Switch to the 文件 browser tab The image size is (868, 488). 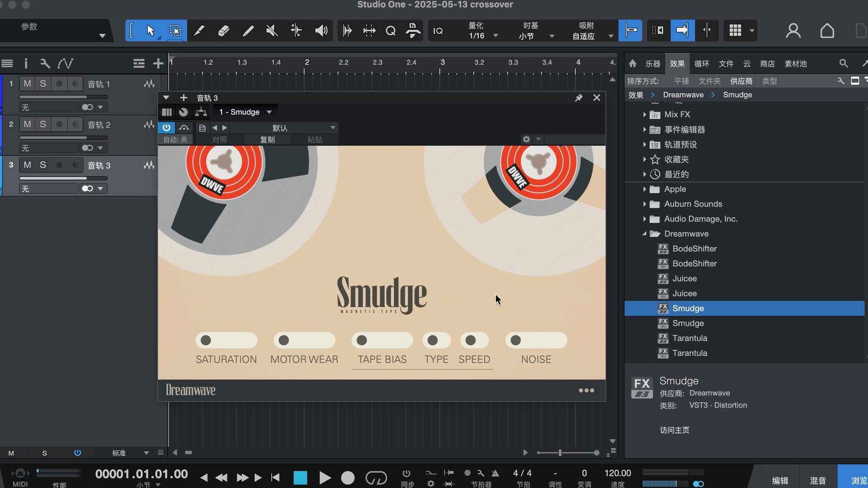click(x=726, y=64)
